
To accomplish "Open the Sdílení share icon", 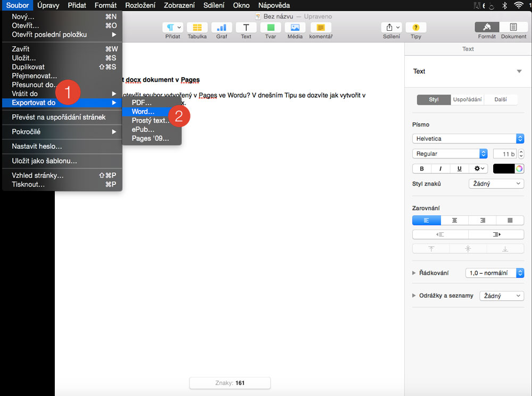I will pos(392,28).
